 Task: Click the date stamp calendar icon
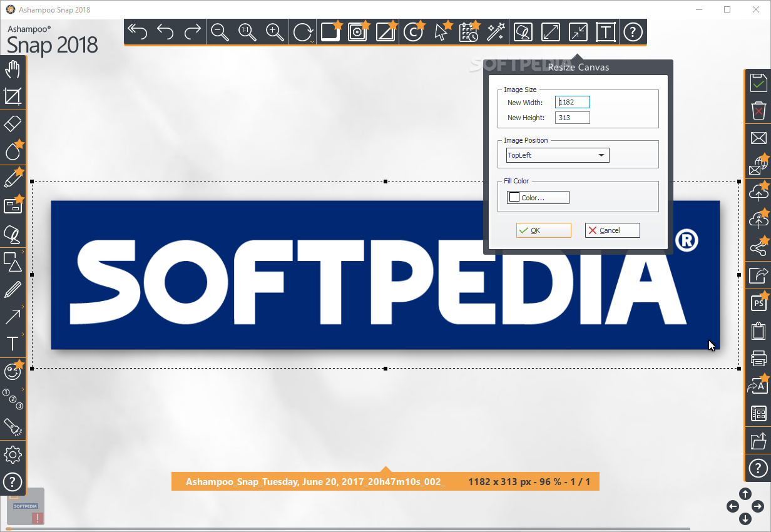tap(469, 31)
